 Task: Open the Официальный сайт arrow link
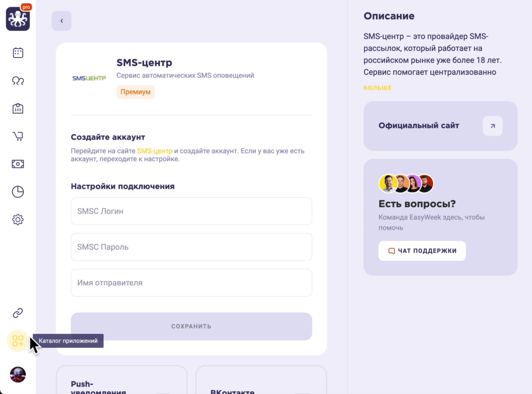pyautogui.click(x=493, y=126)
